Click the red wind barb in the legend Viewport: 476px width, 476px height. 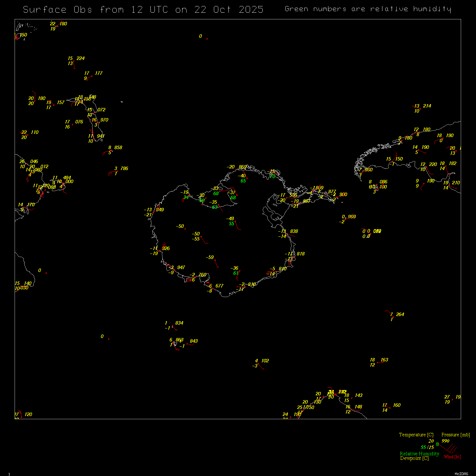coord(448,449)
